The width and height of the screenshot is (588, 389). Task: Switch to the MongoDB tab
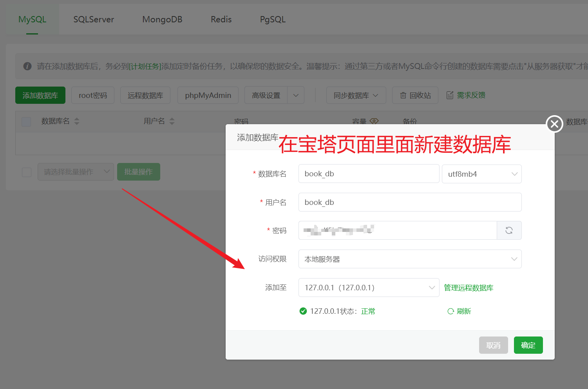[x=162, y=19]
